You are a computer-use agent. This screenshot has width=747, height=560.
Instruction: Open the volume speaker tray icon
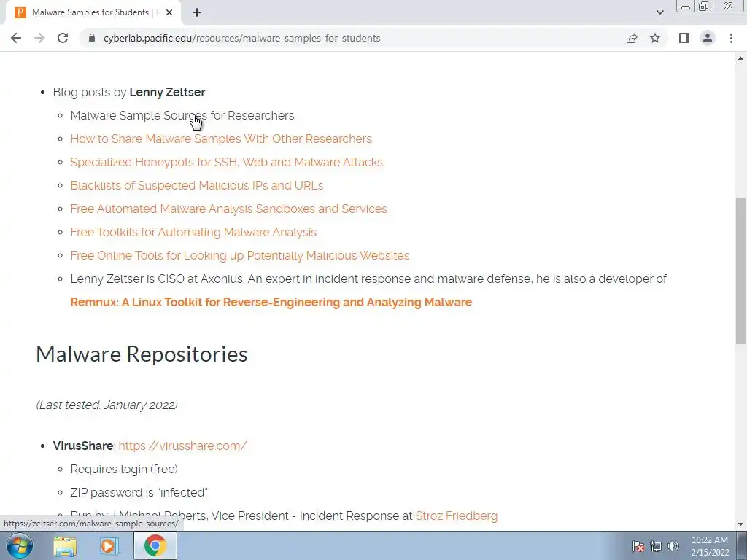pos(673,546)
